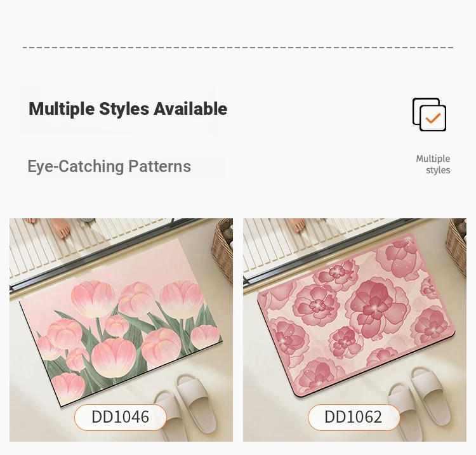Click the orange checkmark in icon

433,118
